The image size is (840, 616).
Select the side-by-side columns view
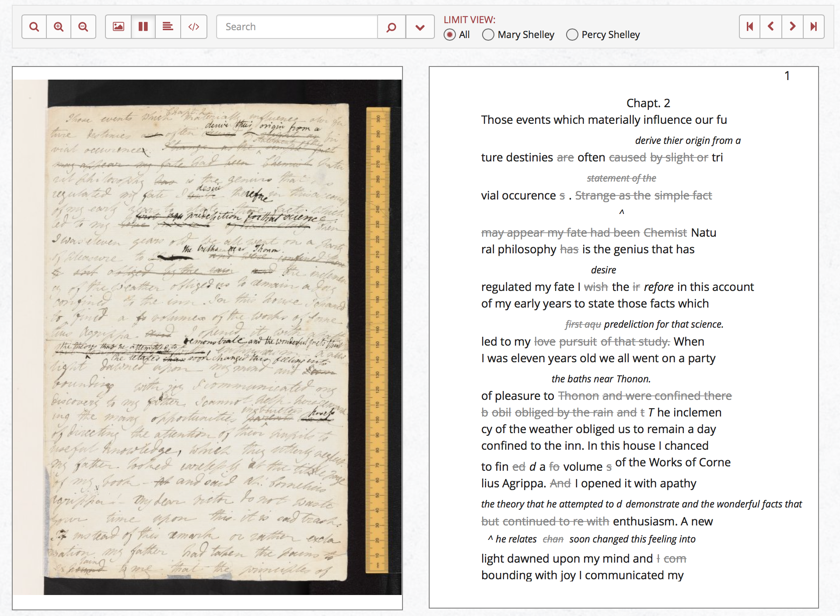[x=143, y=26]
